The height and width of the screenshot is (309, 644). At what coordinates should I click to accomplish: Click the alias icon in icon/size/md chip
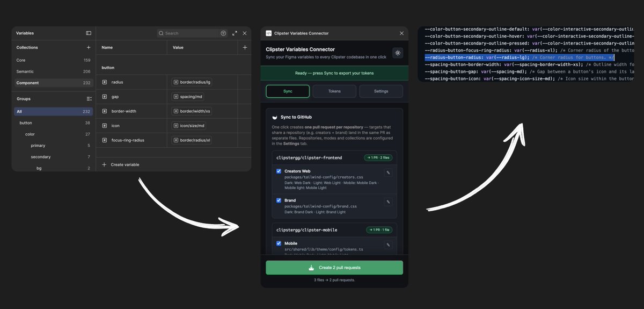click(x=175, y=126)
